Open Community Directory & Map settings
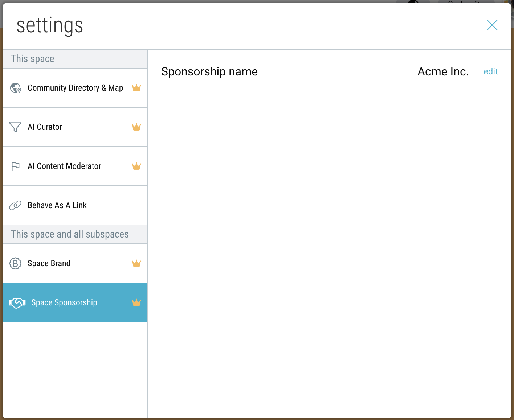 (75, 88)
